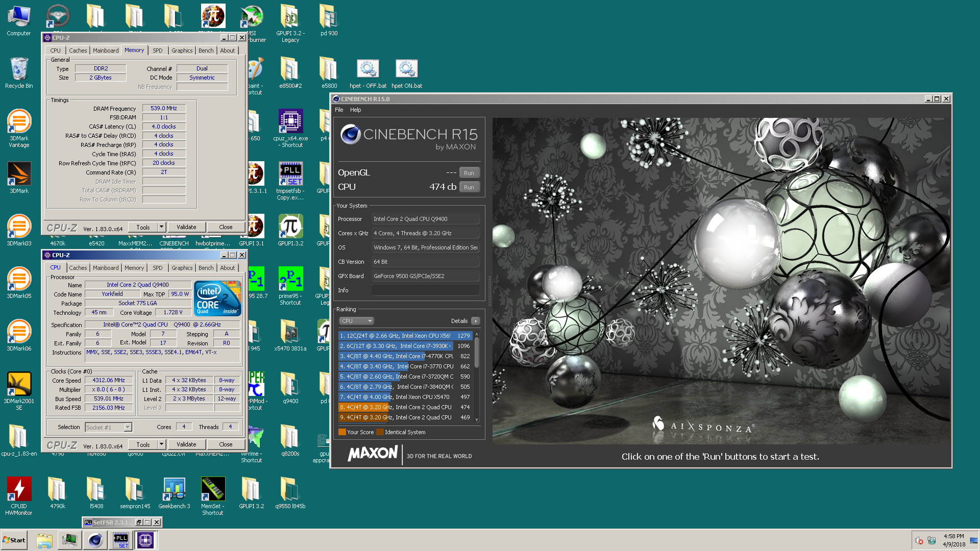Open Geekbench 3 desktop shortcut
The height and width of the screenshot is (551, 980).
(174, 493)
